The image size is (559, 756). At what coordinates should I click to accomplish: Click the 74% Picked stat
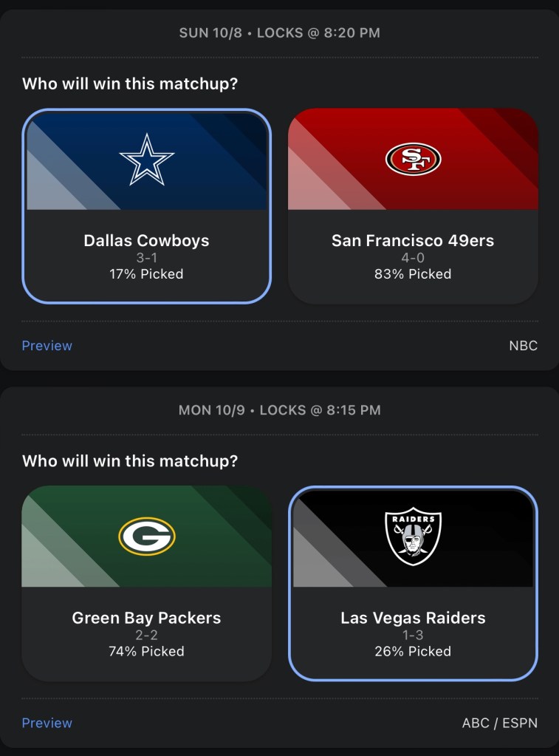pos(146,651)
